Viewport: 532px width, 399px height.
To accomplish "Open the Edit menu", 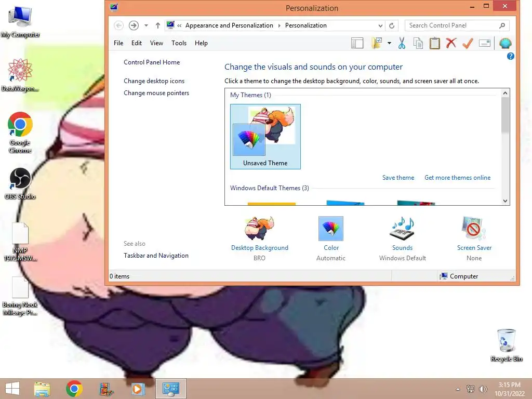I will (x=137, y=43).
